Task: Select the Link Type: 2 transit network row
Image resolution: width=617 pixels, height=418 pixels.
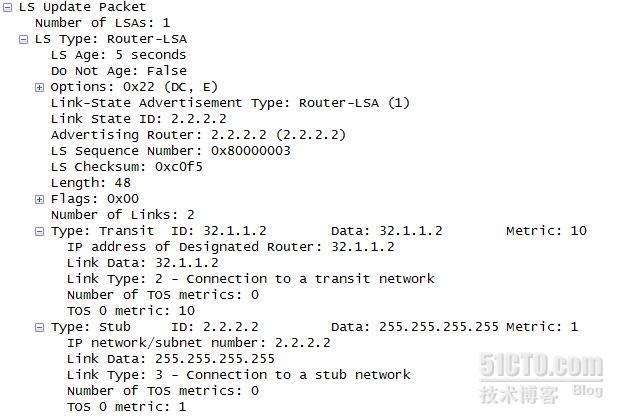Action: (251, 279)
